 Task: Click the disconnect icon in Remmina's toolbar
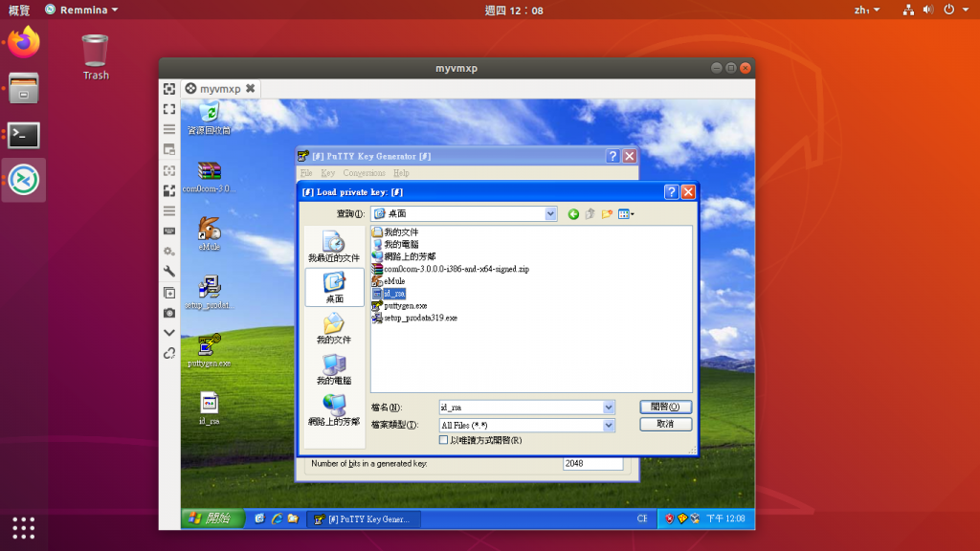[x=169, y=354]
